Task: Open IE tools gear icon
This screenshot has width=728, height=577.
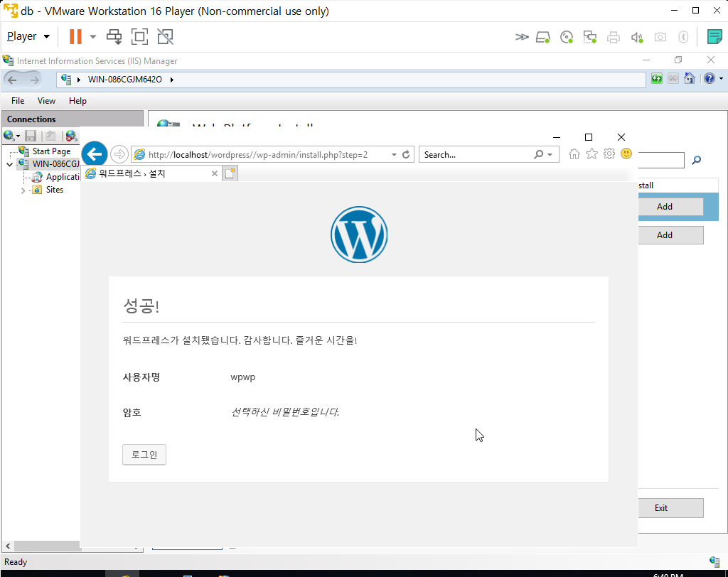Action: [x=609, y=154]
